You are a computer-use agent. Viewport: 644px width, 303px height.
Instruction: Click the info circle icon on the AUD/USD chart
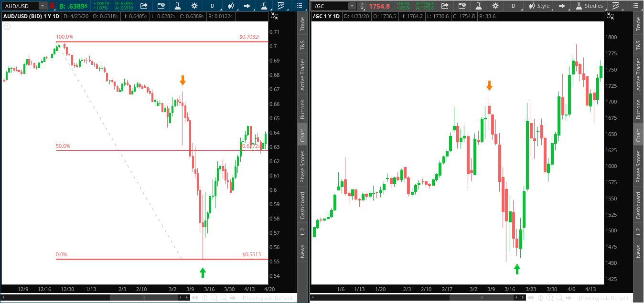pos(7,27)
